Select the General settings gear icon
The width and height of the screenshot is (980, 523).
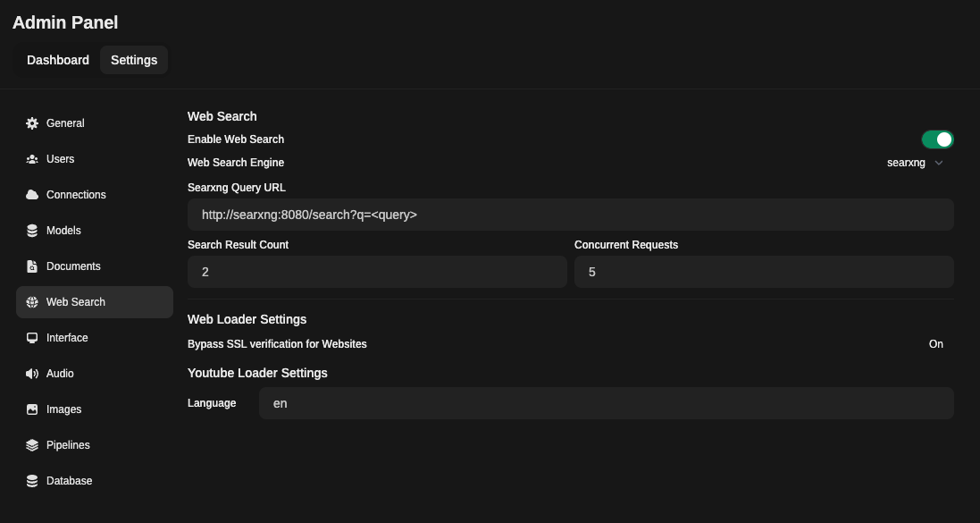(x=32, y=122)
